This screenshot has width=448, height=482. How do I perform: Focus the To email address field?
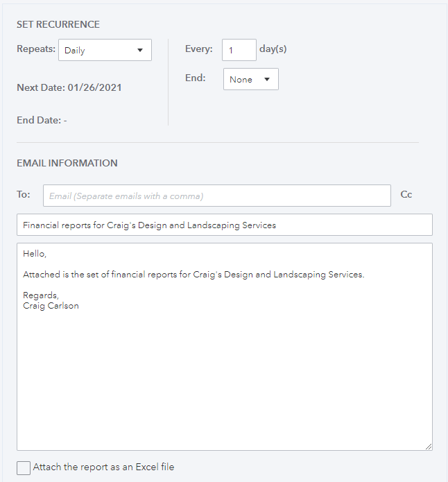(217, 196)
